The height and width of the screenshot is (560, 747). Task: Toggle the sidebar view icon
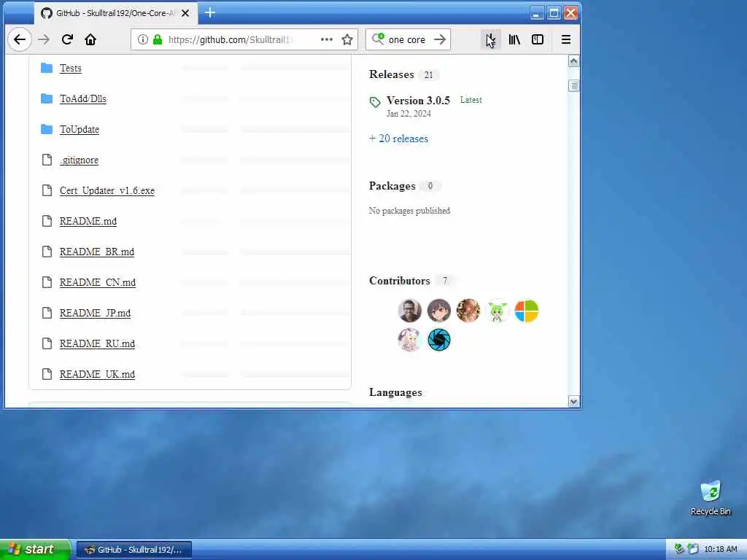pos(538,39)
